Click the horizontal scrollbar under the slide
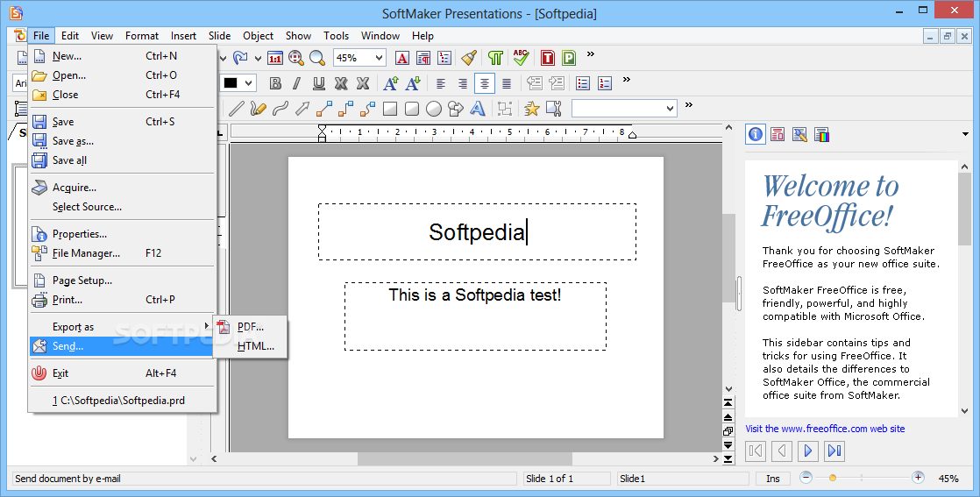 (x=464, y=458)
